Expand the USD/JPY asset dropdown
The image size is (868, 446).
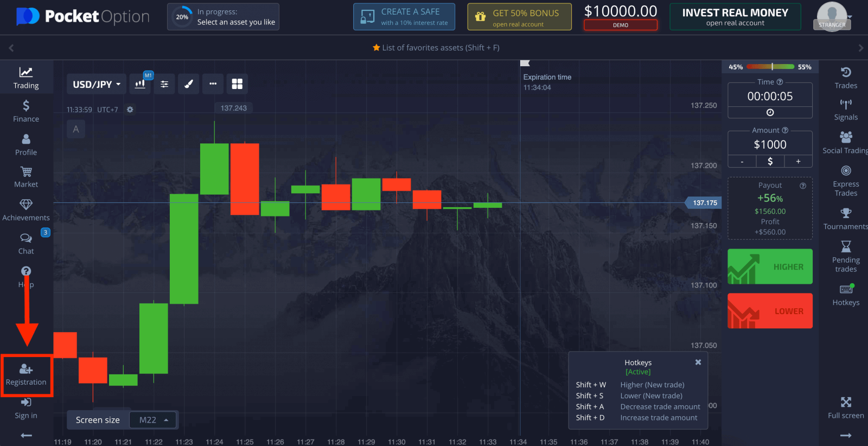pyautogui.click(x=97, y=84)
